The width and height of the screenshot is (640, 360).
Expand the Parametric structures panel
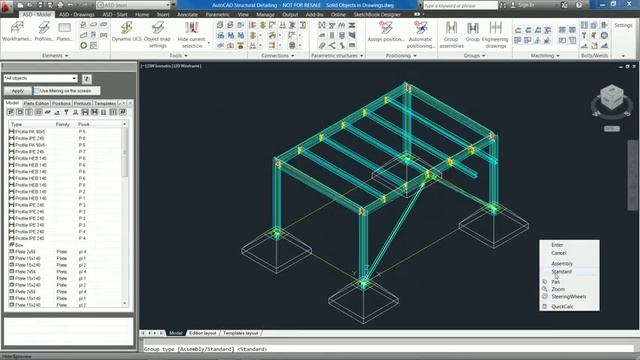coord(337,56)
